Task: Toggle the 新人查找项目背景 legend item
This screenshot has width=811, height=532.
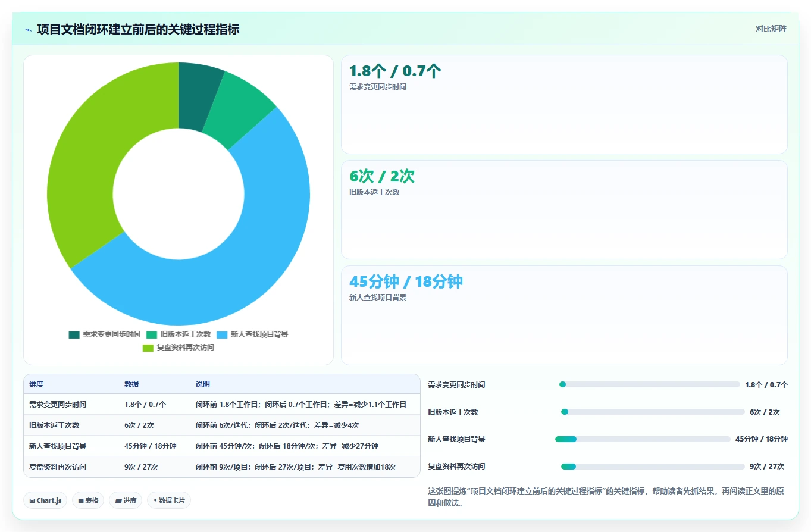Action: click(252, 334)
